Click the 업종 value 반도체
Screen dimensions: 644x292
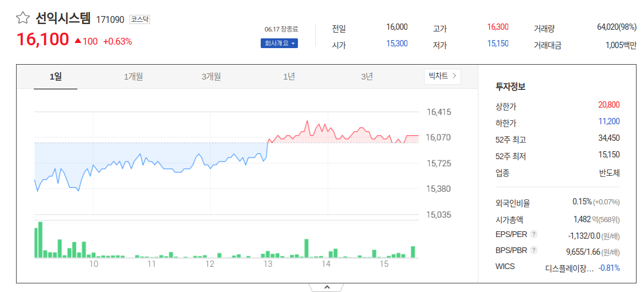click(610, 173)
